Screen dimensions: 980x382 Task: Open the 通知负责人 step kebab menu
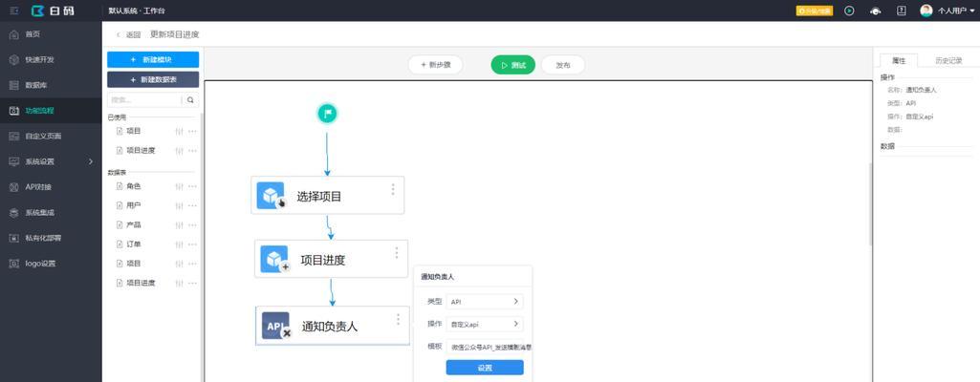(398, 319)
